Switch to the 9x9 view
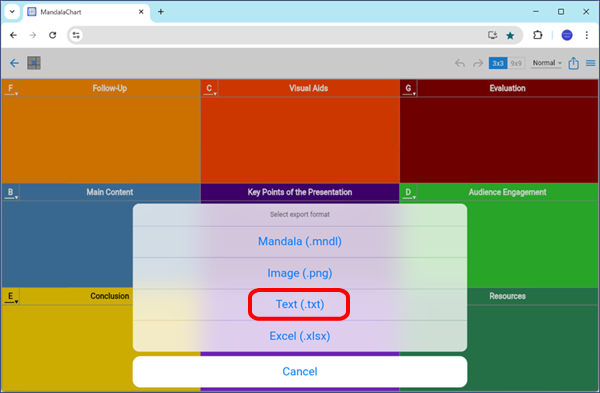The image size is (600, 393). [x=516, y=63]
